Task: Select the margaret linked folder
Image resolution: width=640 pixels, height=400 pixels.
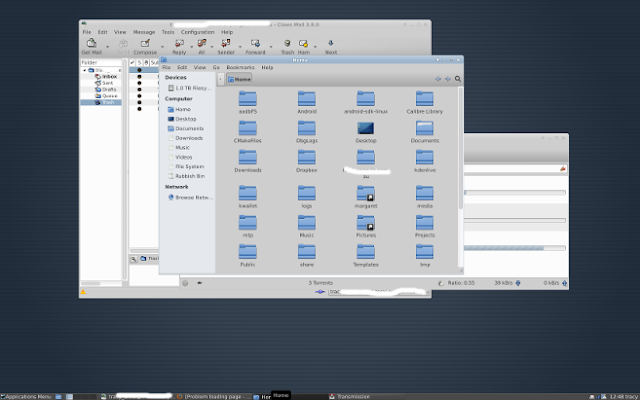Action: click(x=366, y=197)
